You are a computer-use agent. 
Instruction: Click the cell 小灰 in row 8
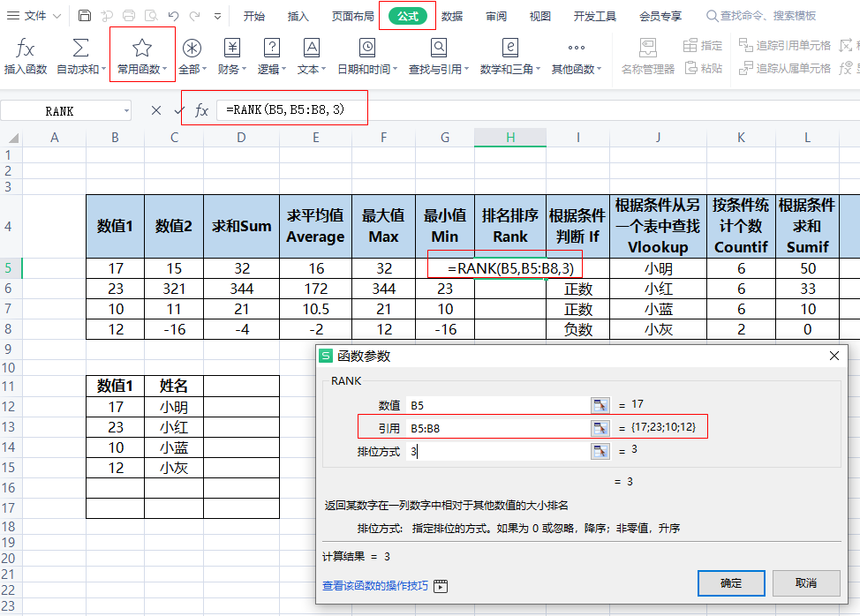(x=658, y=329)
